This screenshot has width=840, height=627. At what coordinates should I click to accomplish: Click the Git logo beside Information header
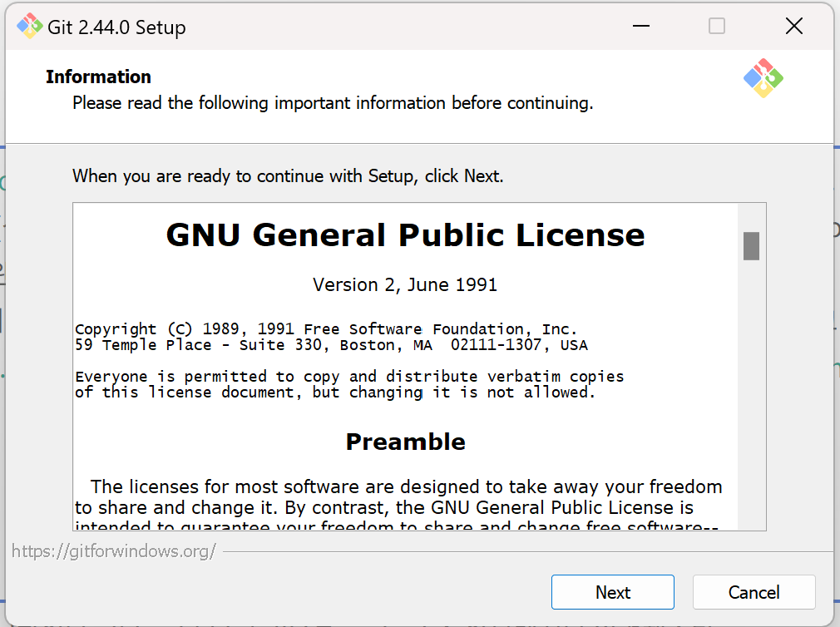(763, 78)
